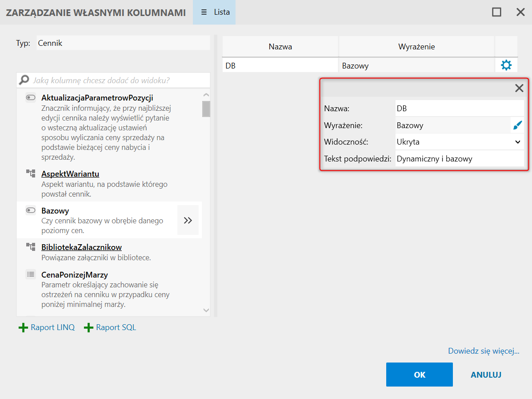Focus the column search field
Image resolution: width=532 pixels, height=399 pixels.
click(113, 80)
